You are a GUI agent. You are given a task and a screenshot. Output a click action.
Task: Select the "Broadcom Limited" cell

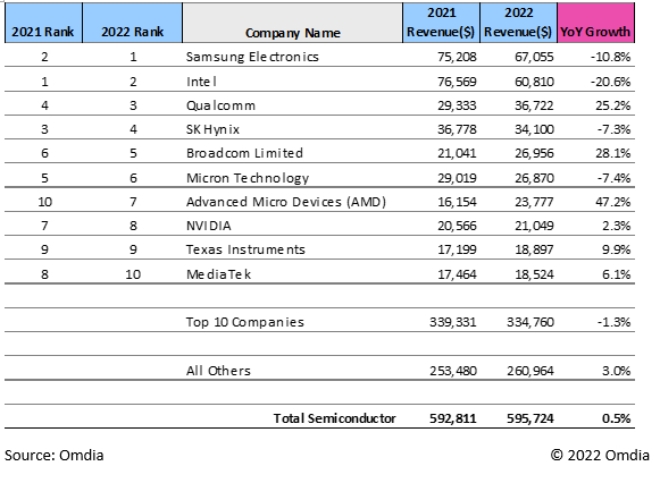244,153
